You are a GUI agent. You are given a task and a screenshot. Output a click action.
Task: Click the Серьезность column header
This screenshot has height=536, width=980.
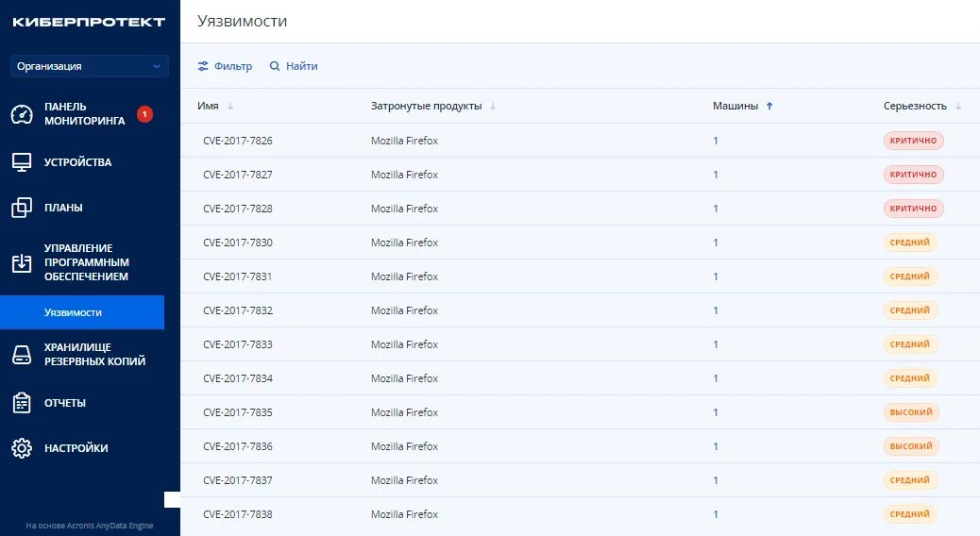(x=915, y=107)
